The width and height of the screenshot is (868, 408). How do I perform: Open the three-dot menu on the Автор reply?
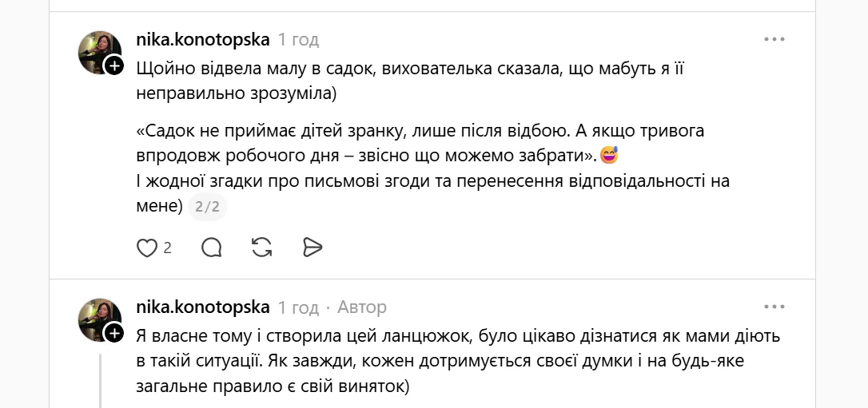(x=774, y=307)
